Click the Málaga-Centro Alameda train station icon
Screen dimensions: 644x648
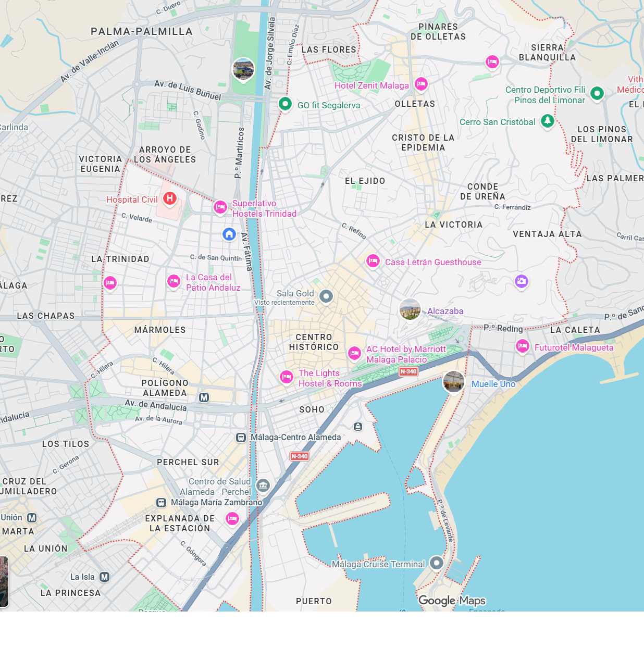tap(241, 438)
